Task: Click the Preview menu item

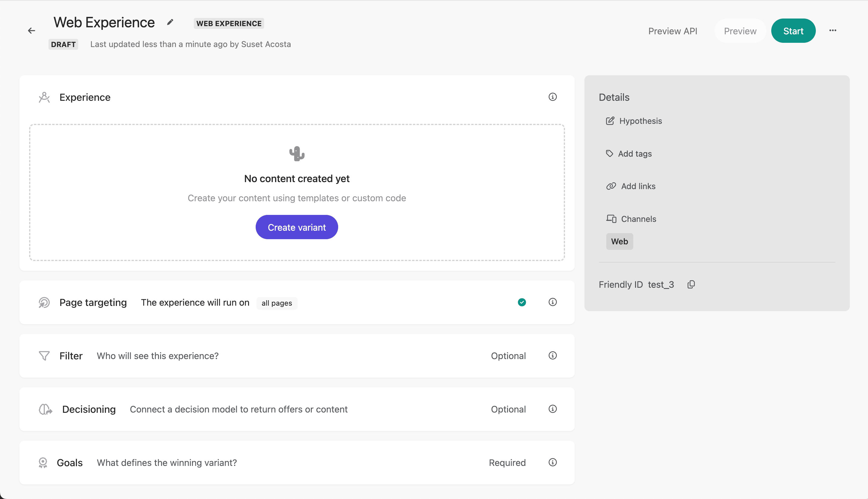Action: click(740, 30)
